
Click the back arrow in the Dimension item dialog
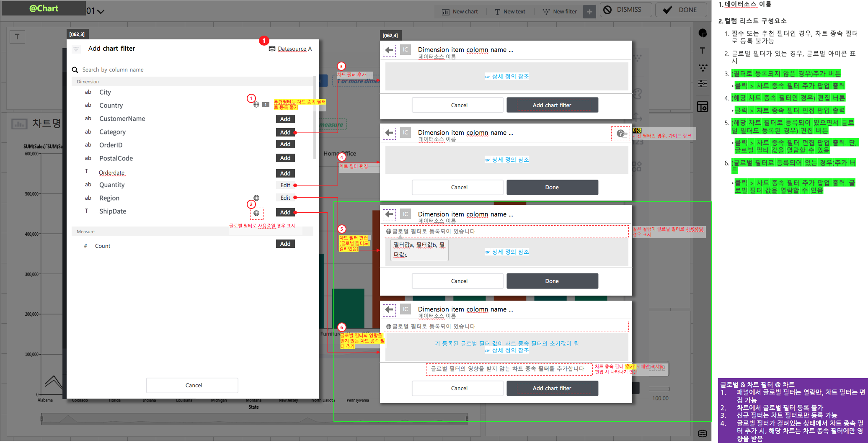[390, 50]
